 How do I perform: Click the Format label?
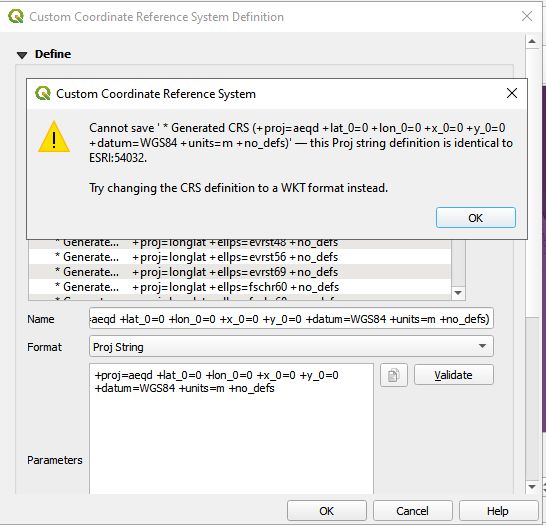tap(44, 347)
